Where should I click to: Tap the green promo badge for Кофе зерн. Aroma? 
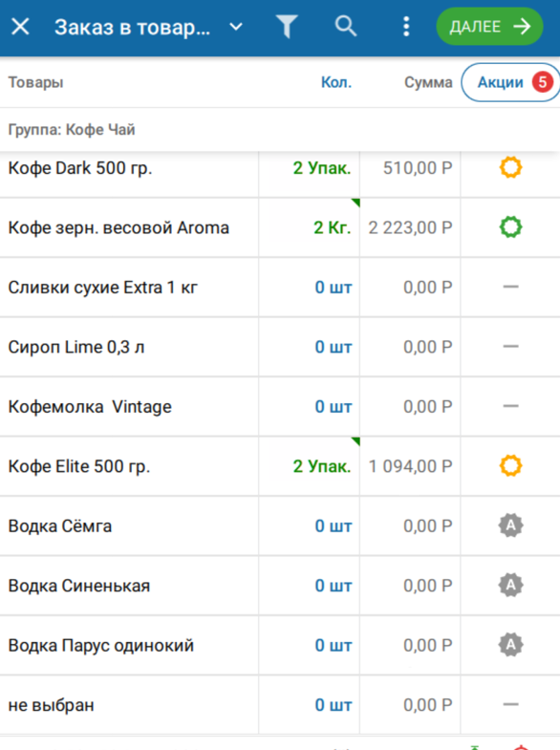[510, 227]
